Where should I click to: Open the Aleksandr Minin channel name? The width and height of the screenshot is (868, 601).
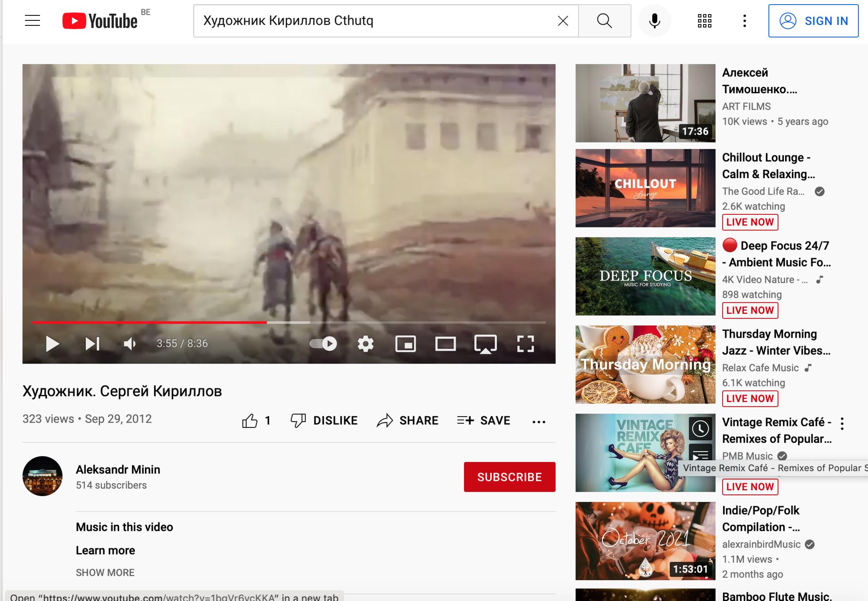tap(118, 470)
